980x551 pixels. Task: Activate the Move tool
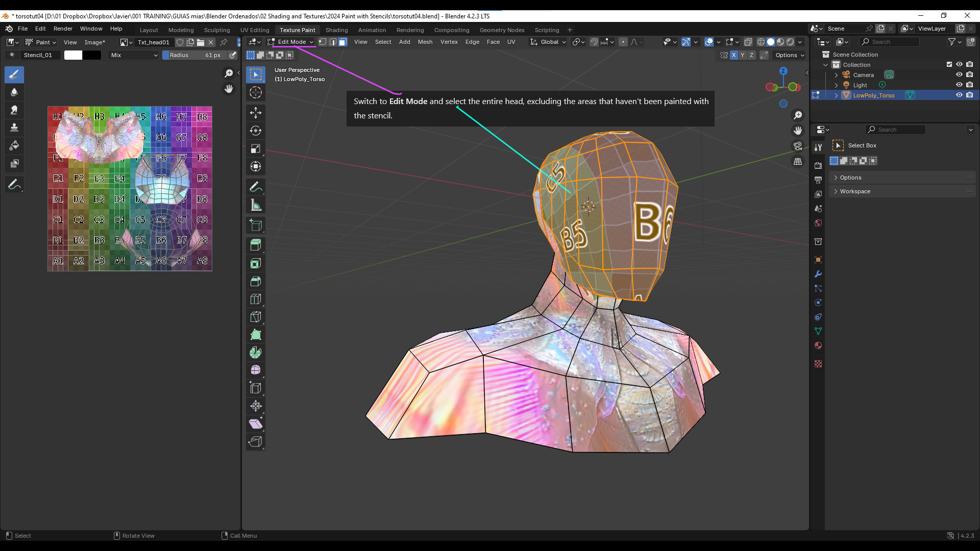pos(256,113)
